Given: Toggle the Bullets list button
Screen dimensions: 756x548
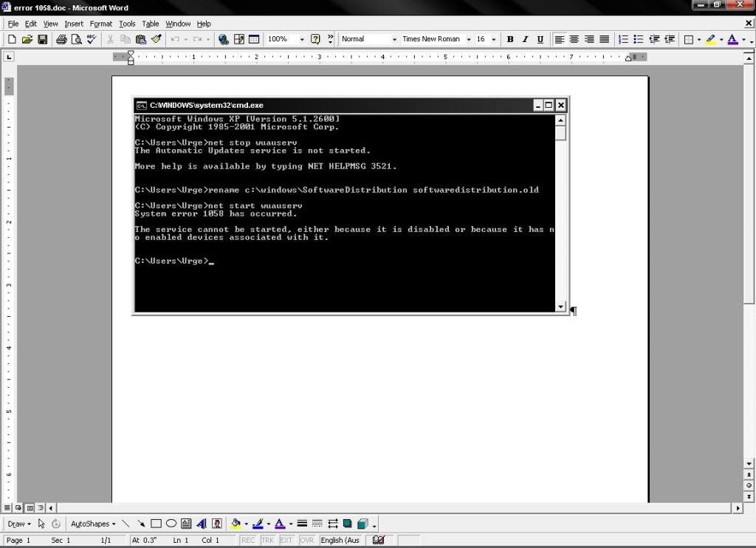Looking at the screenshot, I should pyautogui.click(x=639, y=40).
